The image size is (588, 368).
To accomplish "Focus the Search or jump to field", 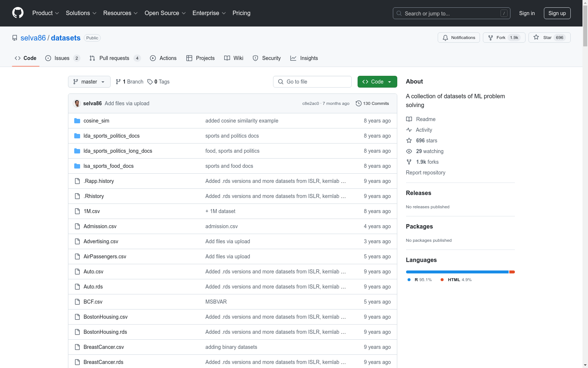I will (x=452, y=13).
